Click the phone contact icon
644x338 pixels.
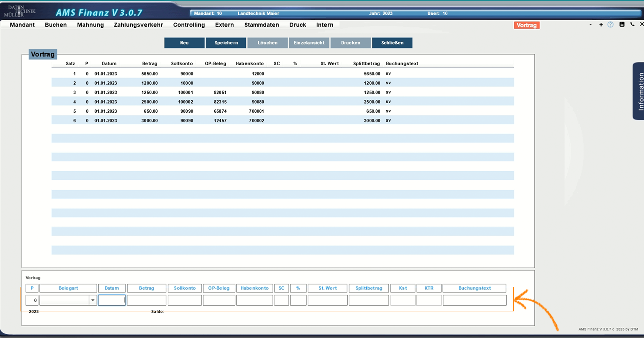click(x=632, y=25)
